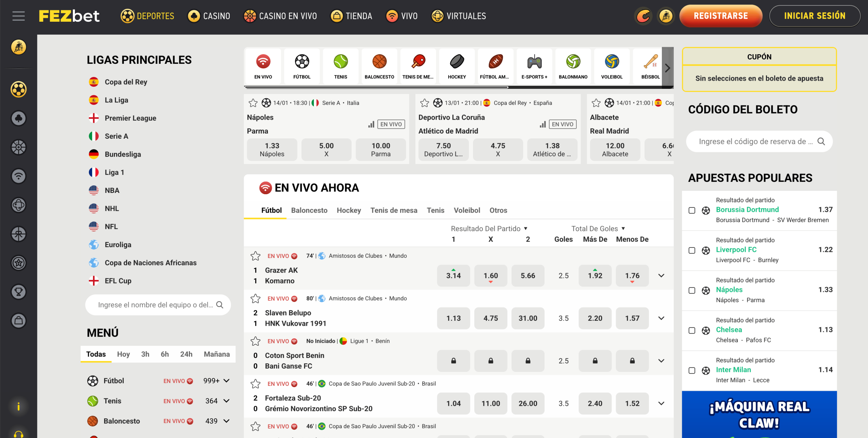This screenshot has height=438, width=868.
Task: Open the CASINO menu item
Action: [209, 16]
